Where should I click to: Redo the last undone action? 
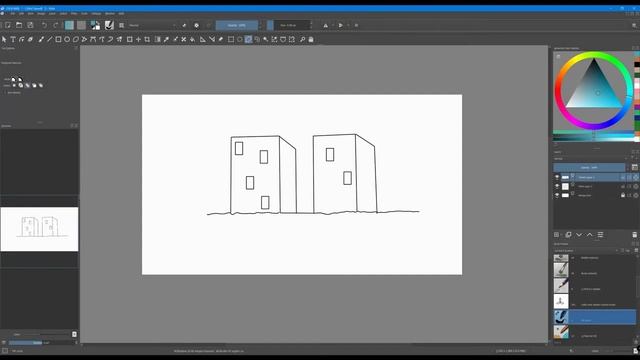(56, 25)
